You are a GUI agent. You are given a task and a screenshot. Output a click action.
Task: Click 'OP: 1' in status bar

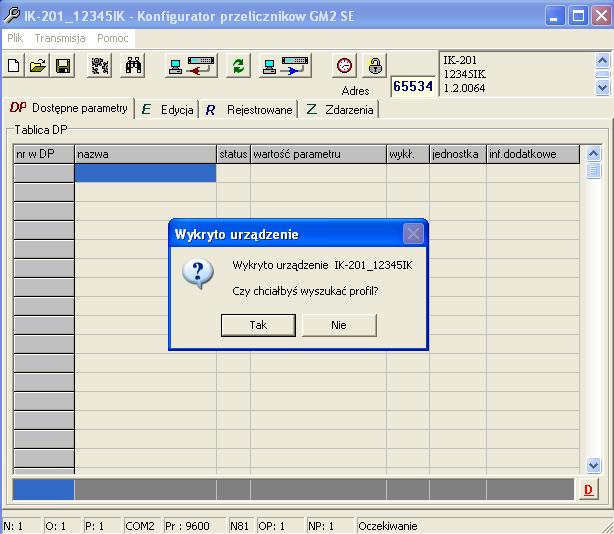coord(271,526)
